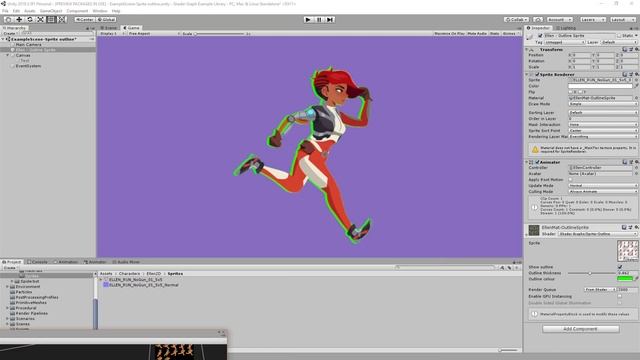
Task: Pick Sprite object with circle selector
Action: (636, 80)
